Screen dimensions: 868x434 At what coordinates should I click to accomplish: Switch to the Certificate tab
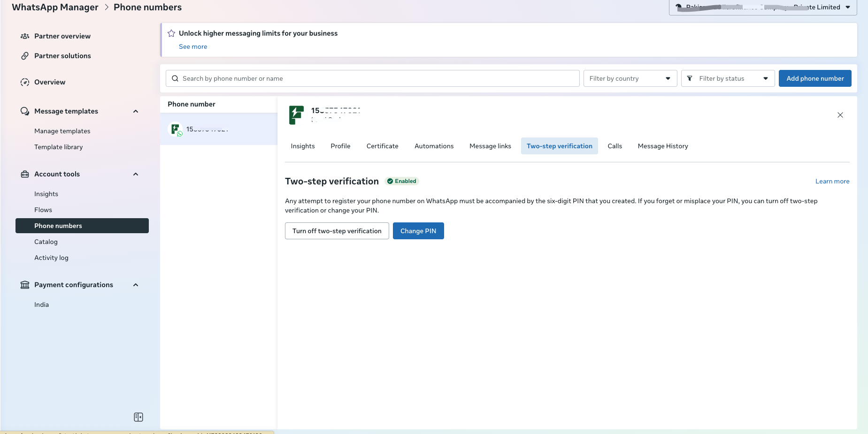(382, 146)
